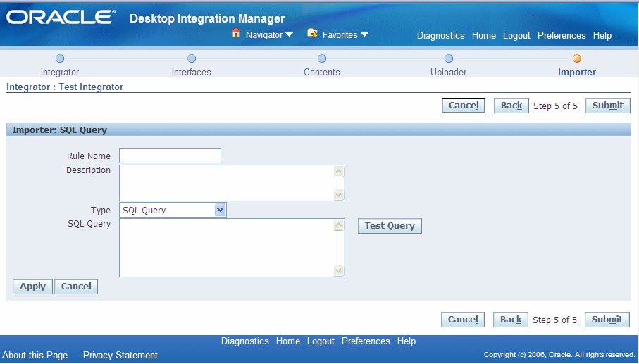Image resolution: width=639 pixels, height=364 pixels.
Task: Open Diagnostics link in footer
Action: [245, 341]
